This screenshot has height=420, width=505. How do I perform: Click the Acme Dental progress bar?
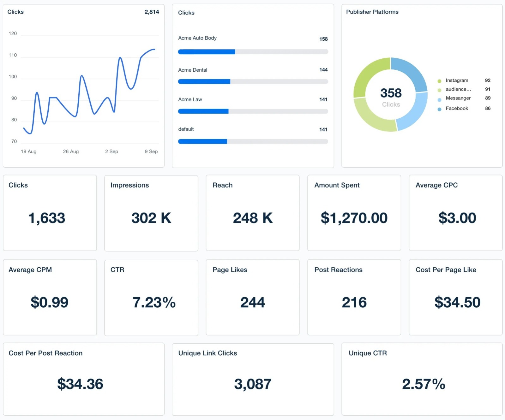point(253,82)
